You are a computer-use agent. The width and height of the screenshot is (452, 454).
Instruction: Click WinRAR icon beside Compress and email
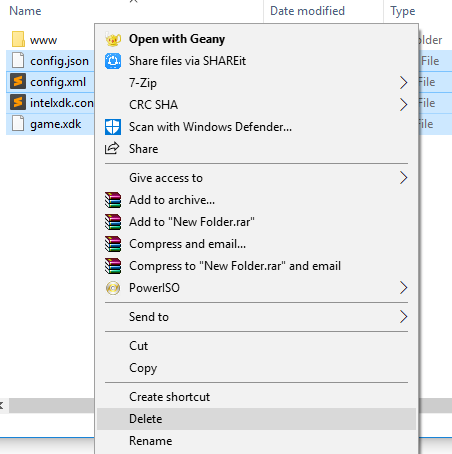click(113, 244)
